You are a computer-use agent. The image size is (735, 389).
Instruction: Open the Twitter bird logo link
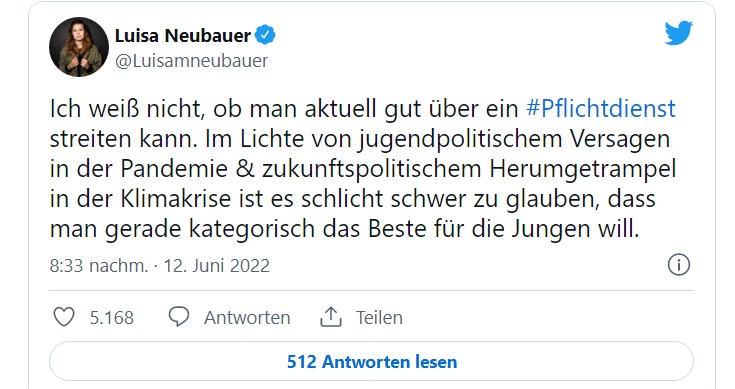[x=678, y=33]
